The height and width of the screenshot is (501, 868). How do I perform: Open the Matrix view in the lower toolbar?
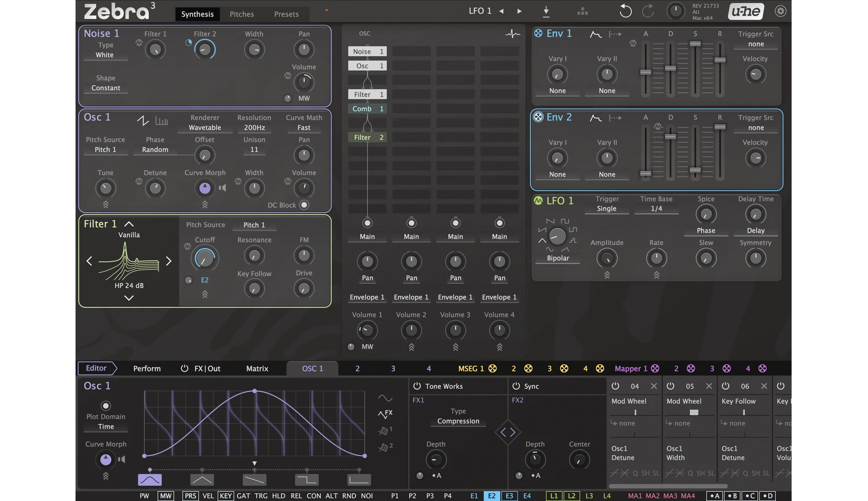point(257,368)
